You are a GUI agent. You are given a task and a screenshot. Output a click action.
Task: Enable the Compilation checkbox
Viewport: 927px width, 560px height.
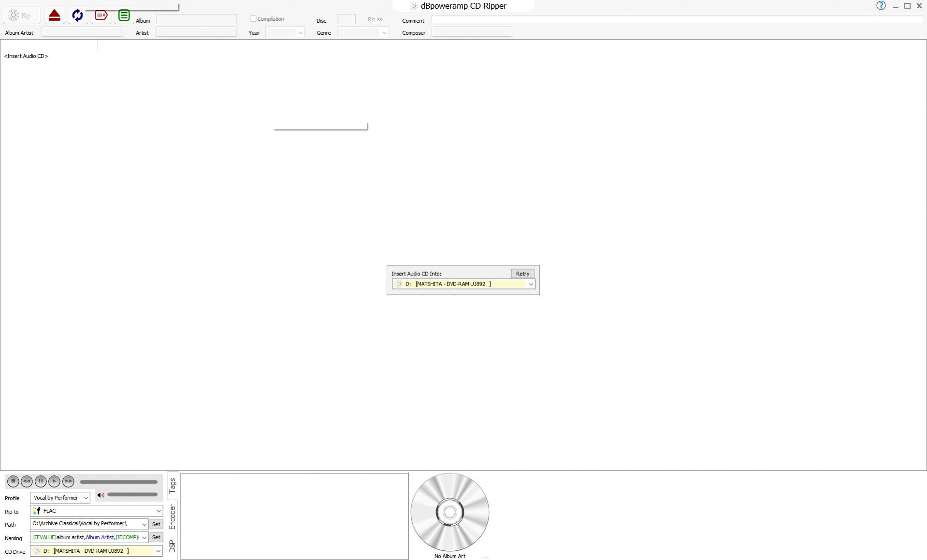253,19
